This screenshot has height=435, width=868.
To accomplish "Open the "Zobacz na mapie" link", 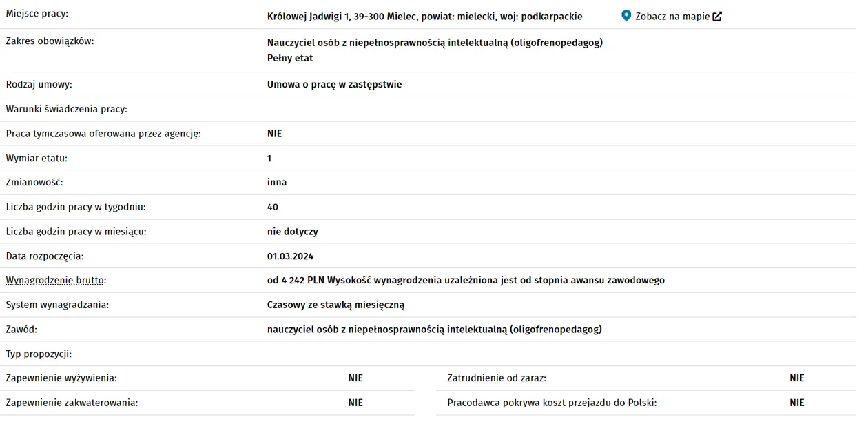I will tap(672, 17).
